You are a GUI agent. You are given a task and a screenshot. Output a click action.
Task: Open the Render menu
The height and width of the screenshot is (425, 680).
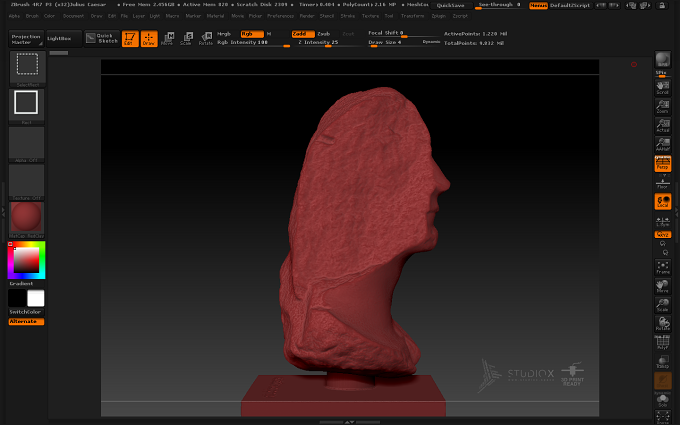(x=307, y=16)
